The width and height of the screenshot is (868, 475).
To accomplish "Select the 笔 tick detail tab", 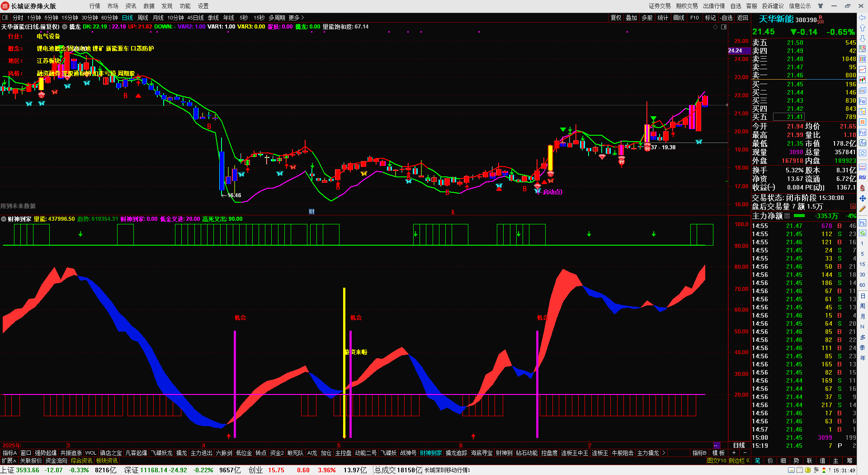I will coord(757,461).
